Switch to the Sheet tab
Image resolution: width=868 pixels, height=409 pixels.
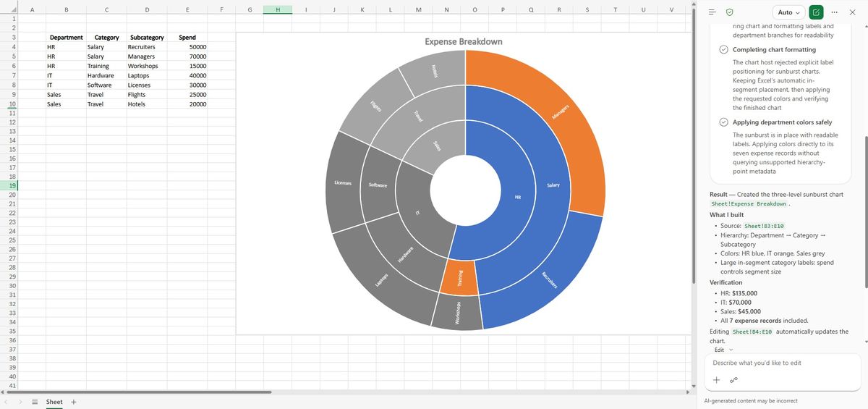tap(54, 402)
